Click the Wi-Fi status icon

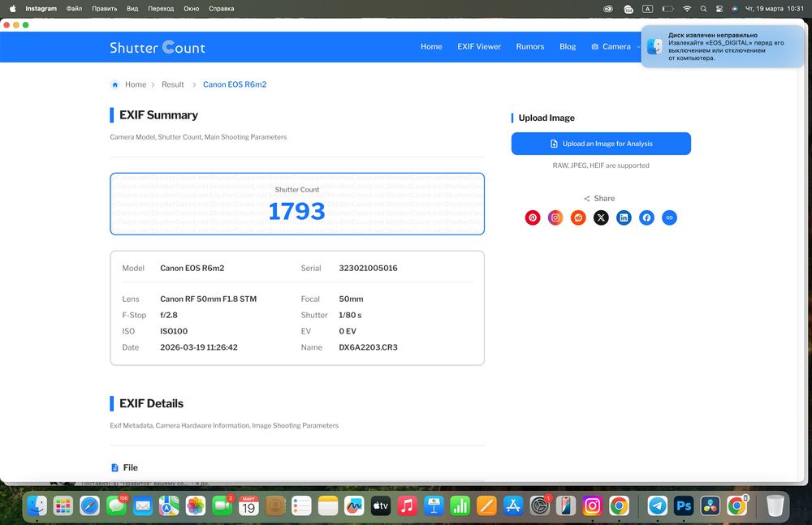(x=687, y=9)
